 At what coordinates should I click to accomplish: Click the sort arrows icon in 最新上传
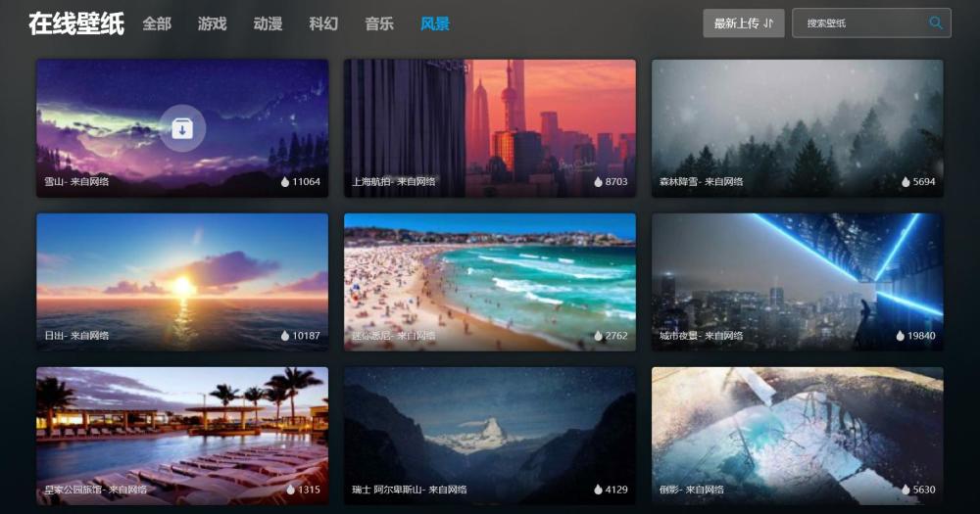[768, 23]
